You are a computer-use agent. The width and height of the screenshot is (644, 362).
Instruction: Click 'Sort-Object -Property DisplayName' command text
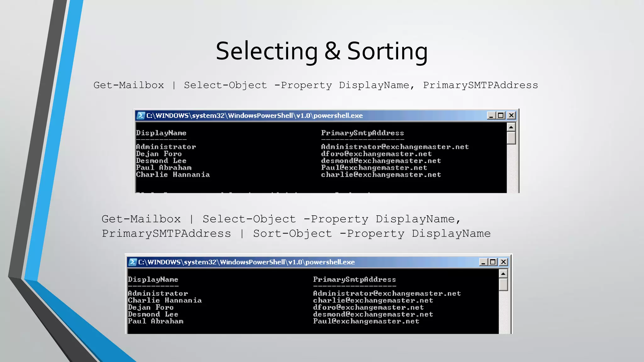coord(372,233)
